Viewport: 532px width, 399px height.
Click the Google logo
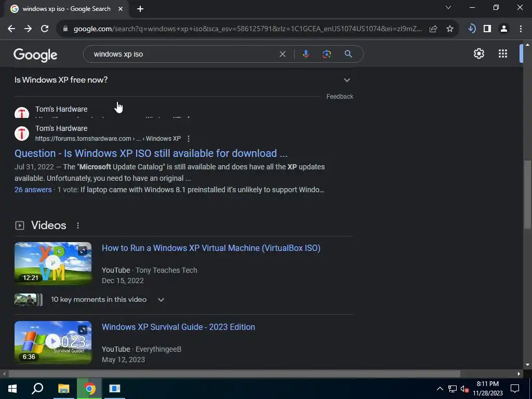[35, 55]
